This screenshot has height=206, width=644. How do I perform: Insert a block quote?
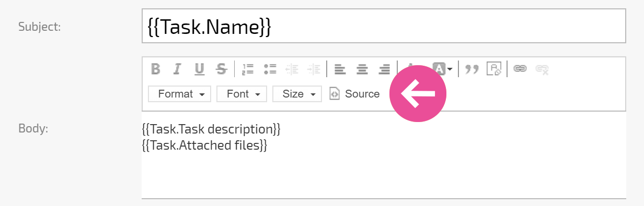(x=472, y=69)
